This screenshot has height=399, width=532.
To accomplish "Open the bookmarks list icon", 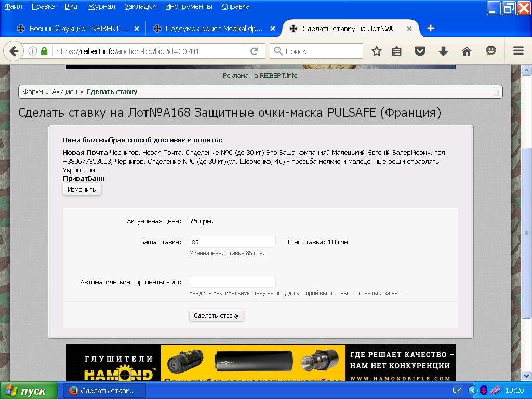I will coord(396,51).
